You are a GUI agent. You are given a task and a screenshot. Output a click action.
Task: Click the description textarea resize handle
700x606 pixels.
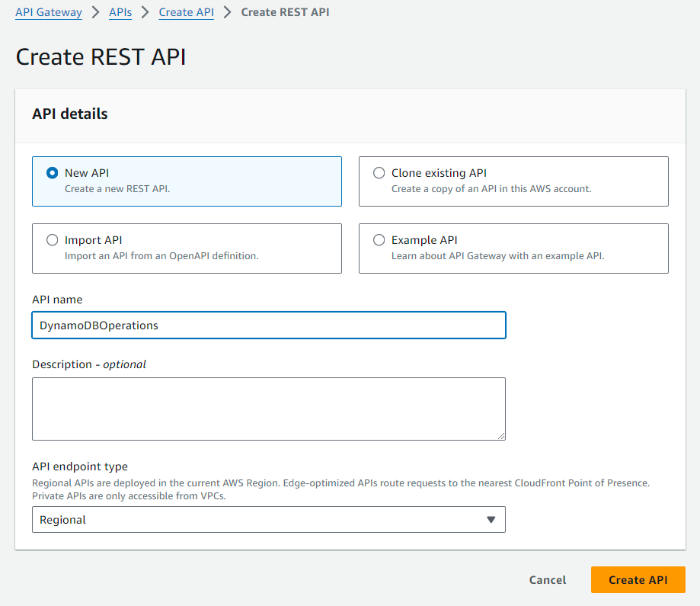coord(502,436)
